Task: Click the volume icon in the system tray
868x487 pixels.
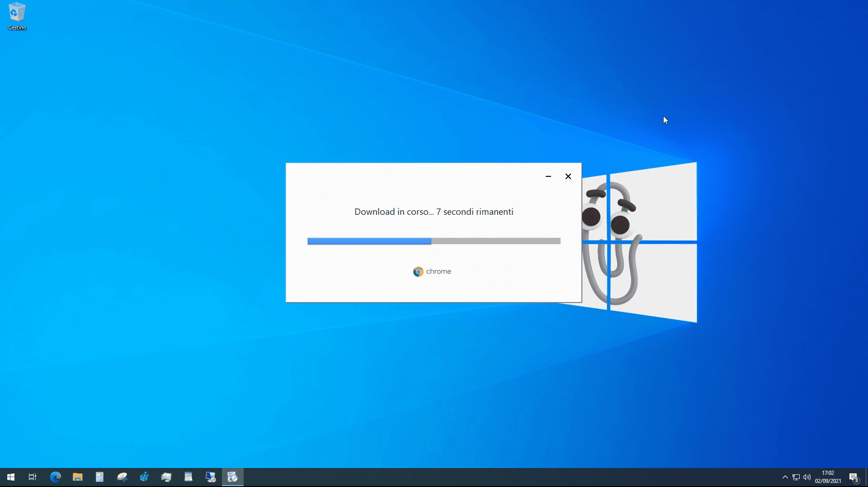Action: (807, 477)
